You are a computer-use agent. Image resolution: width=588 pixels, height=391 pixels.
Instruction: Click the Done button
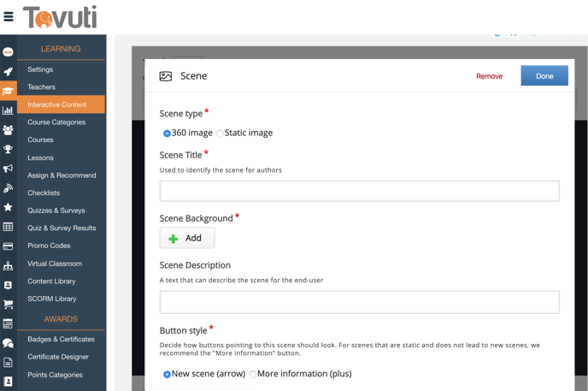pyautogui.click(x=544, y=76)
